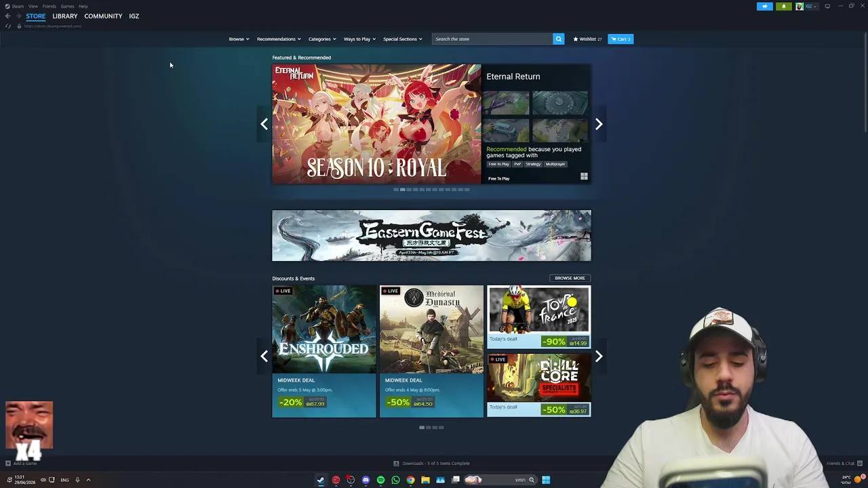Open the Help menu
This screenshot has height=488, width=868.
(x=83, y=6)
